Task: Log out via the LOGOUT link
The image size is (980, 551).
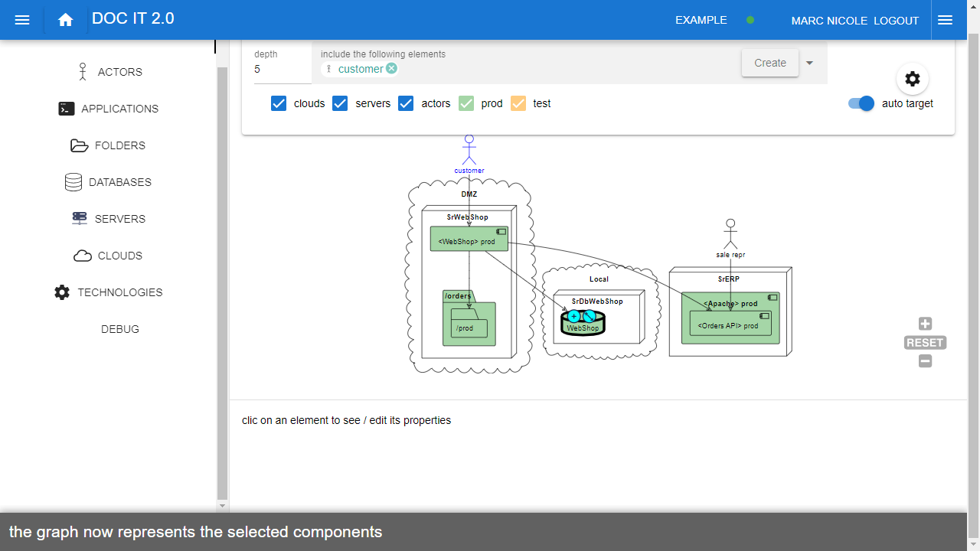Action: pos(896,21)
